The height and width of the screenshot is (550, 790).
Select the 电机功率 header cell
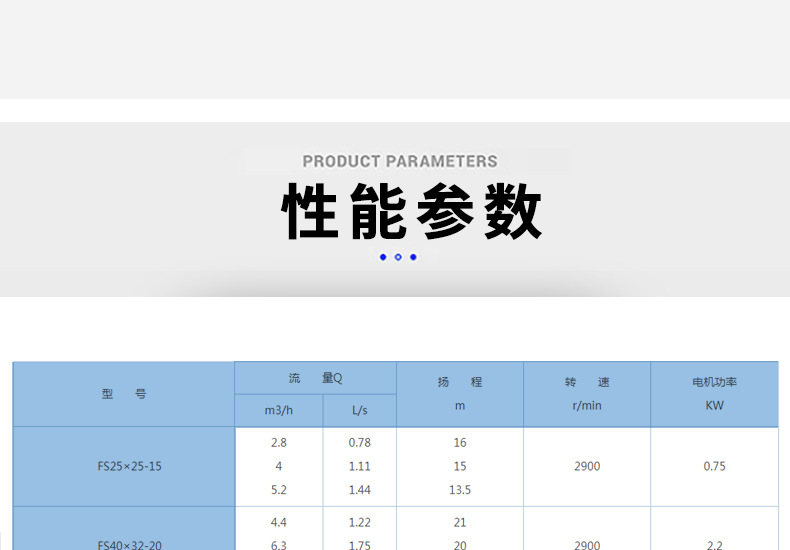[x=714, y=394]
